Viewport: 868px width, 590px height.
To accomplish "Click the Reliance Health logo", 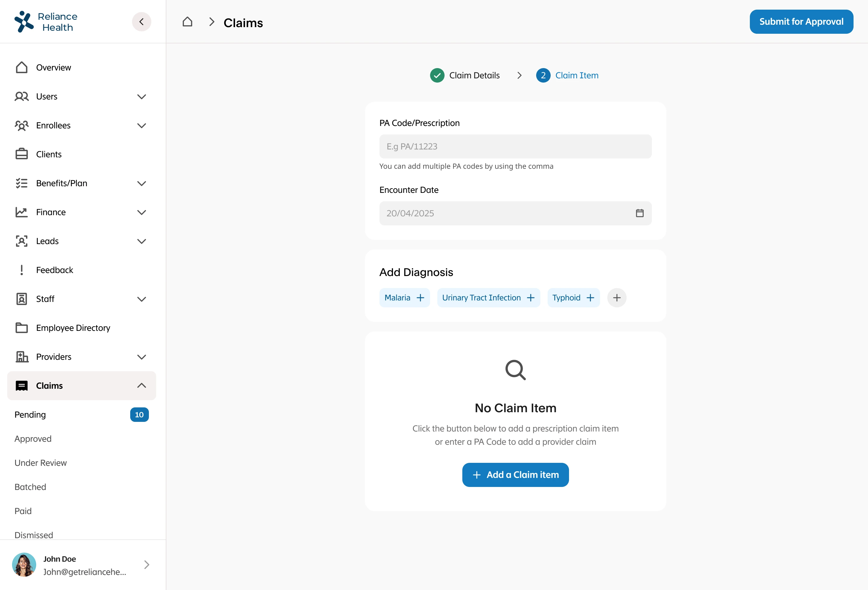I will click(x=46, y=22).
